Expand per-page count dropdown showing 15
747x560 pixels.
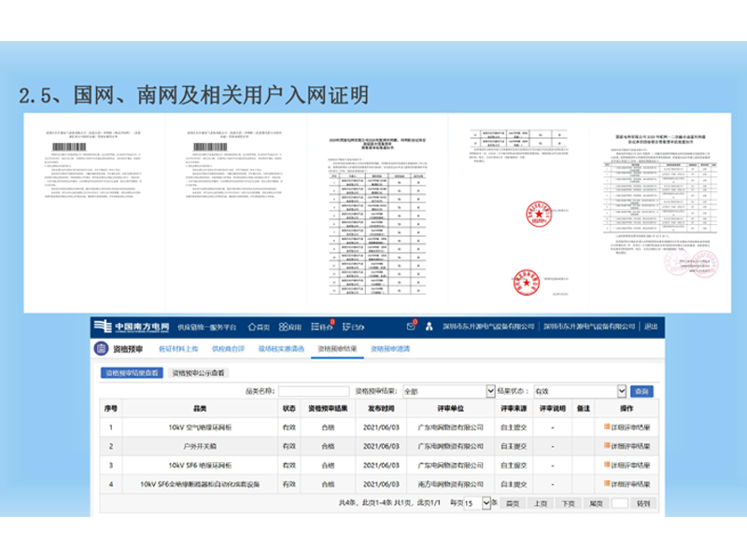point(477,503)
